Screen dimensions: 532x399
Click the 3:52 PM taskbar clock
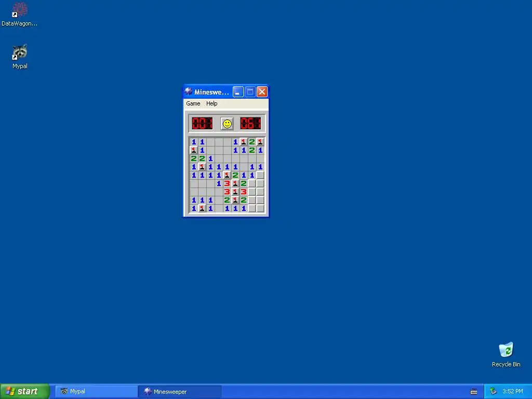[x=513, y=391]
